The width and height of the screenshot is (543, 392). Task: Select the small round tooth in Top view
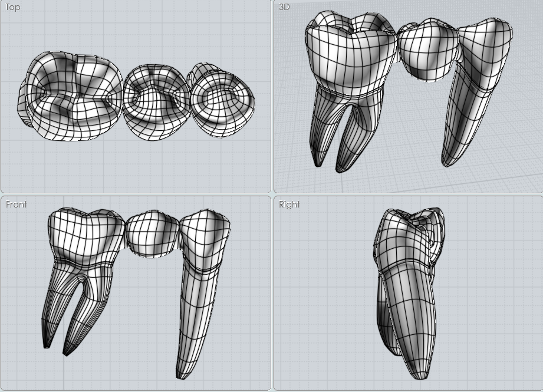pos(222,100)
